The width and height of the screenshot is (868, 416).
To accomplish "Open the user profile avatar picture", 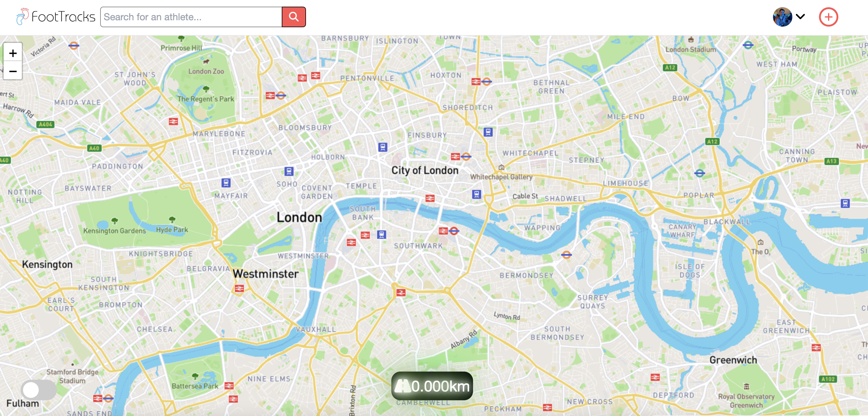I will click(782, 17).
